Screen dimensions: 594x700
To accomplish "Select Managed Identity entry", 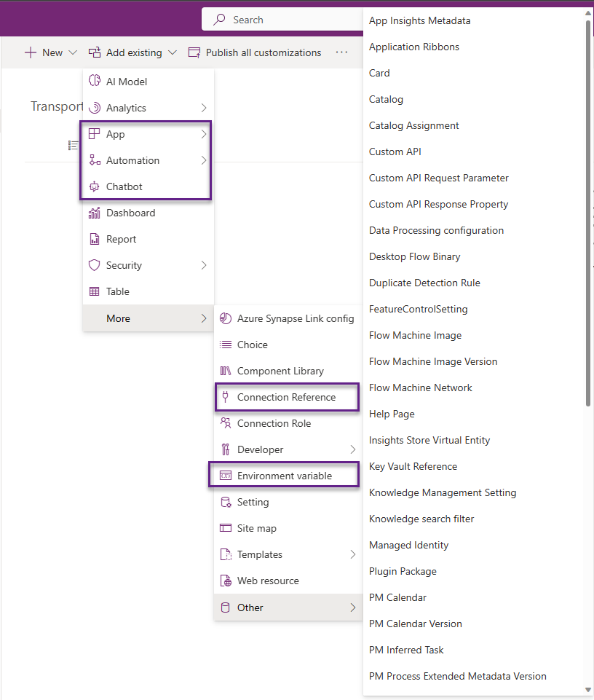I will click(474, 545).
